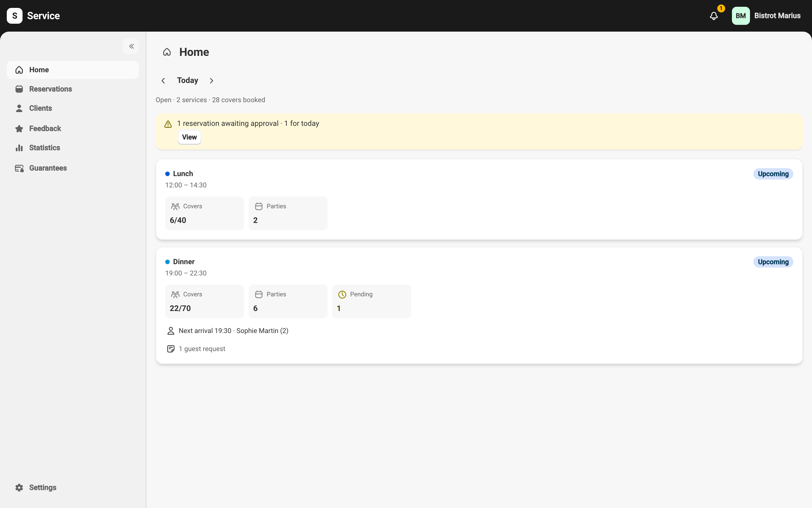Image resolution: width=812 pixels, height=508 pixels.
Task: Click the '19:00 – 22:30' dinner time
Action: 186,273
